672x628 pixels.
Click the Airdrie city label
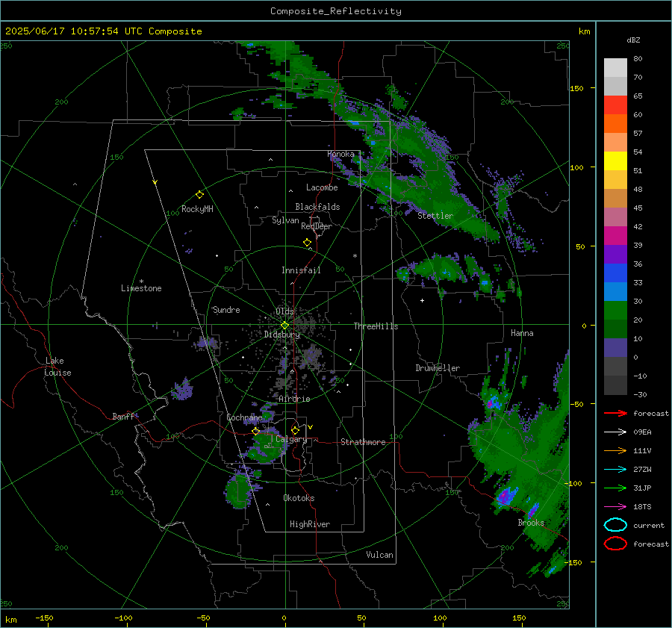pyautogui.click(x=294, y=399)
